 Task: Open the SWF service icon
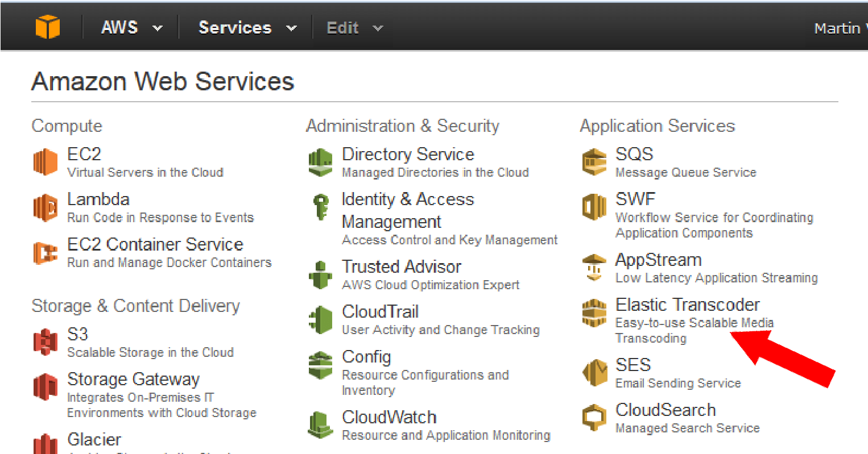pos(594,207)
